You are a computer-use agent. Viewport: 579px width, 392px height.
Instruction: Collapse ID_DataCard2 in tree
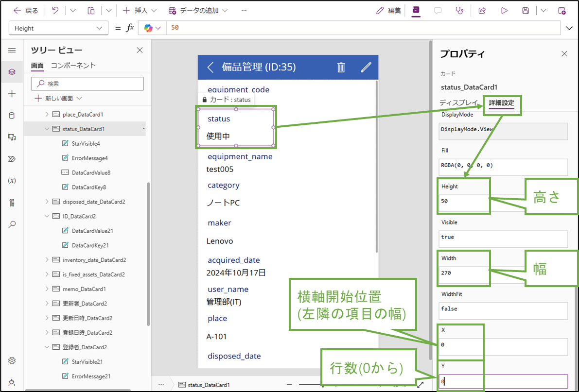tap(47, 216)
